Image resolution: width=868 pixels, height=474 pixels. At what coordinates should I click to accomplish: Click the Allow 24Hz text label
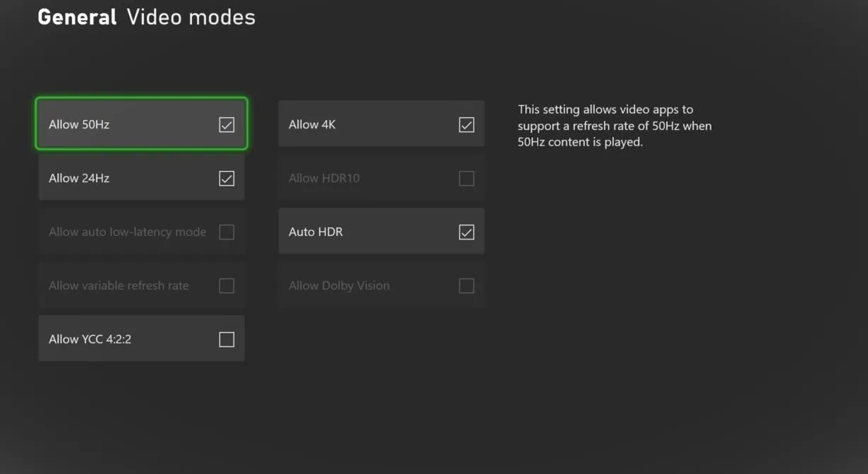[x=79, y=179]
